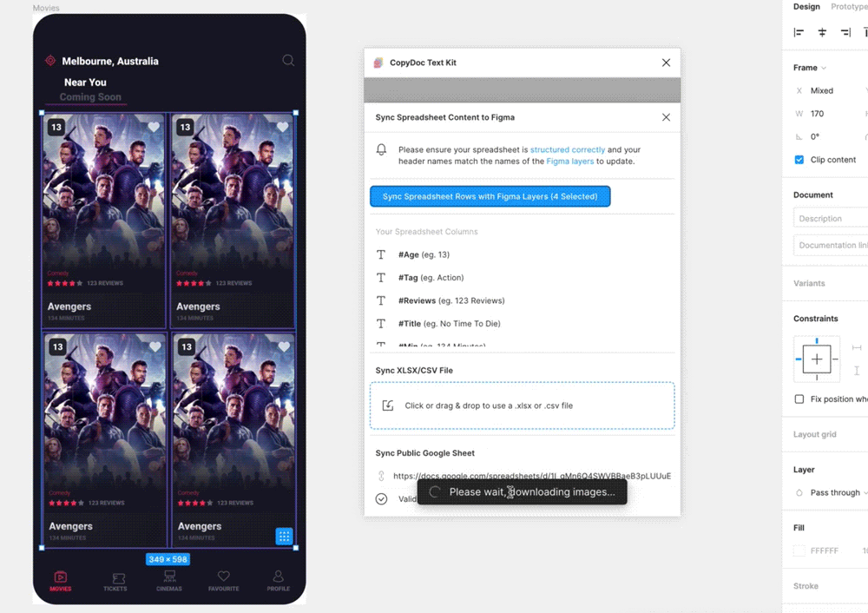868x613 pixels.
Task: Click the heart icon on the top-right Avengers card
Action: coord(282,127)
